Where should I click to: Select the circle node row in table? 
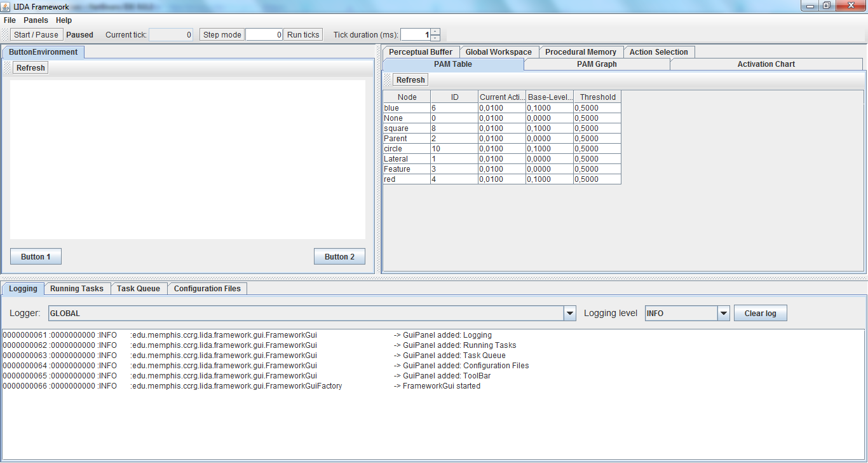pyautogui.click(x=407, y=149)
